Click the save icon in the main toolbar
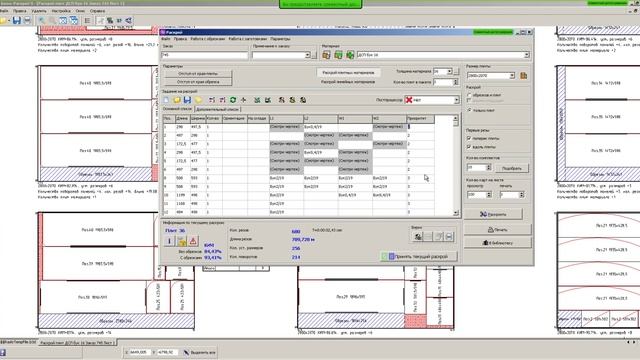This screenshot has height=360, width=640. pyautogui.click(x=17, y=20)
